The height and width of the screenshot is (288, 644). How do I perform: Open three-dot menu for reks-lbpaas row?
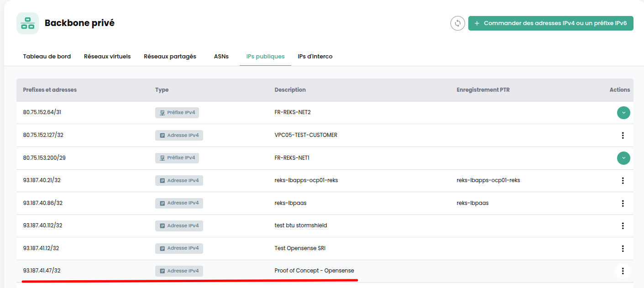point(623,204)
